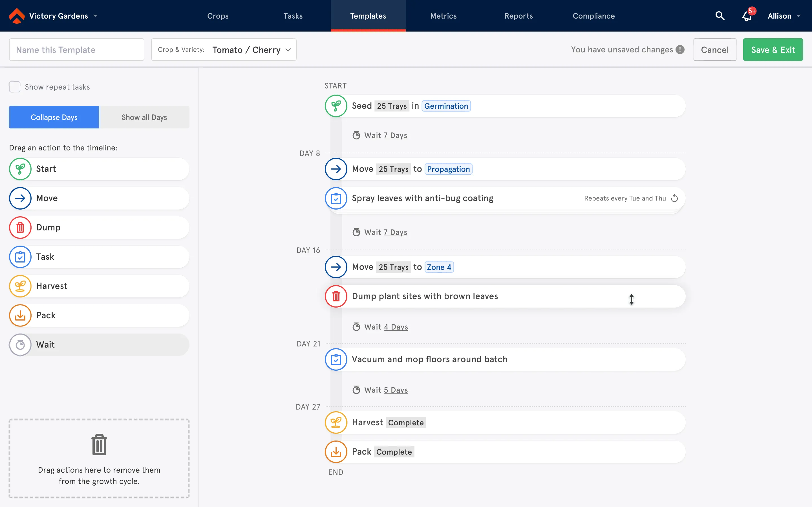
Task: Click the Name this Template field
Action: [x=76, y=50]
